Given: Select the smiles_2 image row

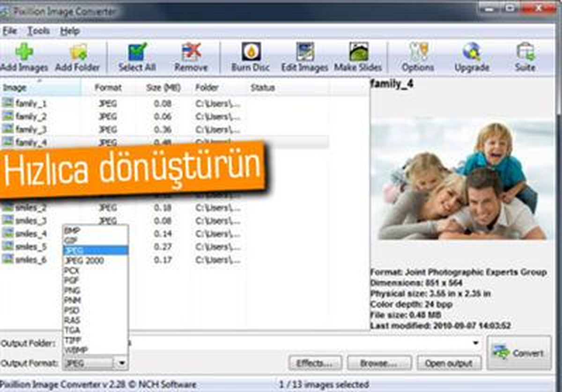Looking at the screenshot, I should pos(164,207).
